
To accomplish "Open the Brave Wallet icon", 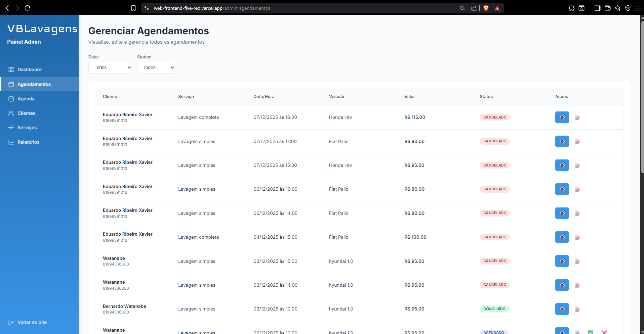I will [x=607, y=8].
